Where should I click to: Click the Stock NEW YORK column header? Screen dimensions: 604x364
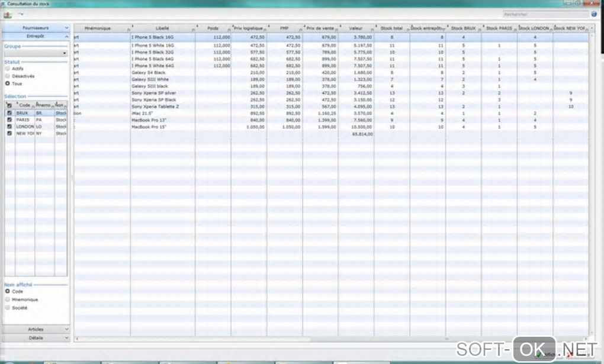pyautogui.click(x=570, y=28)
